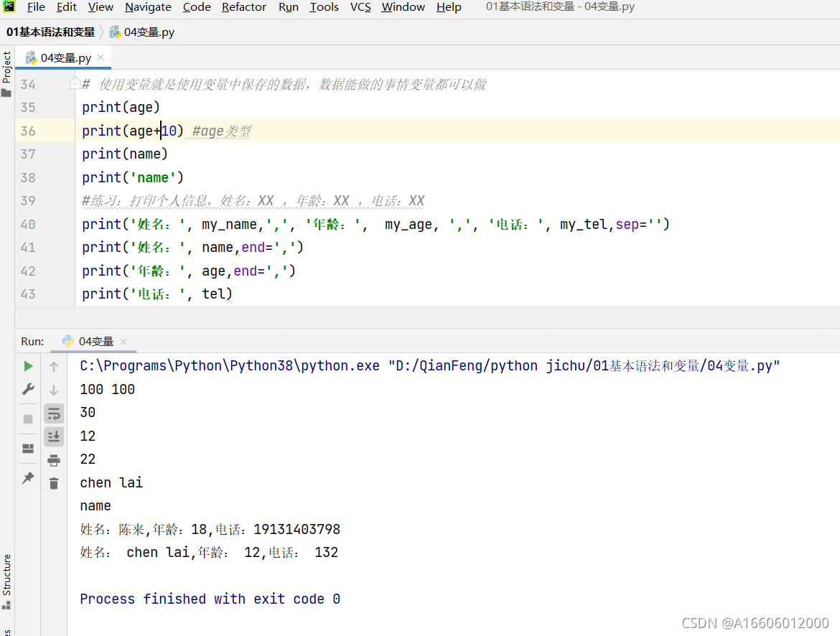Rerun the script with green play icon
Viewport: 840px width, 636px height.
click(x=29, y=367)
